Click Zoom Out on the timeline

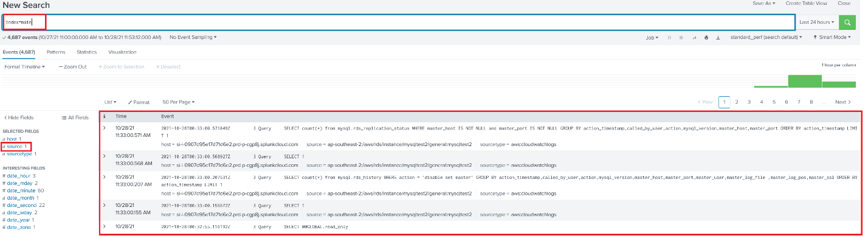73,66
